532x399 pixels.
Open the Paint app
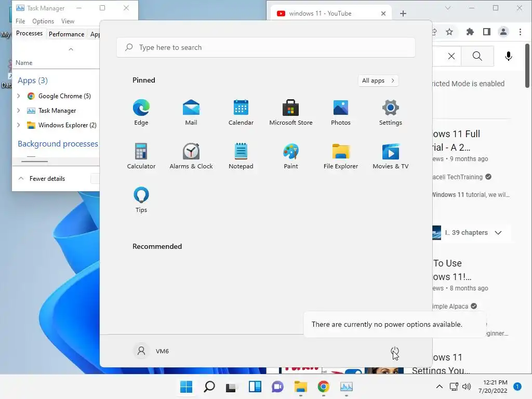(x=291, y=156)
